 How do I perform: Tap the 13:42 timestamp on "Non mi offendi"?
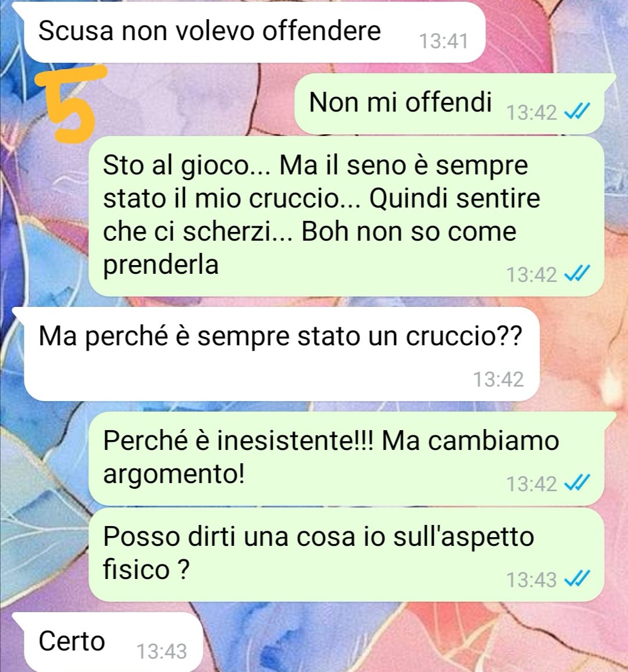(x=531, y=113)
